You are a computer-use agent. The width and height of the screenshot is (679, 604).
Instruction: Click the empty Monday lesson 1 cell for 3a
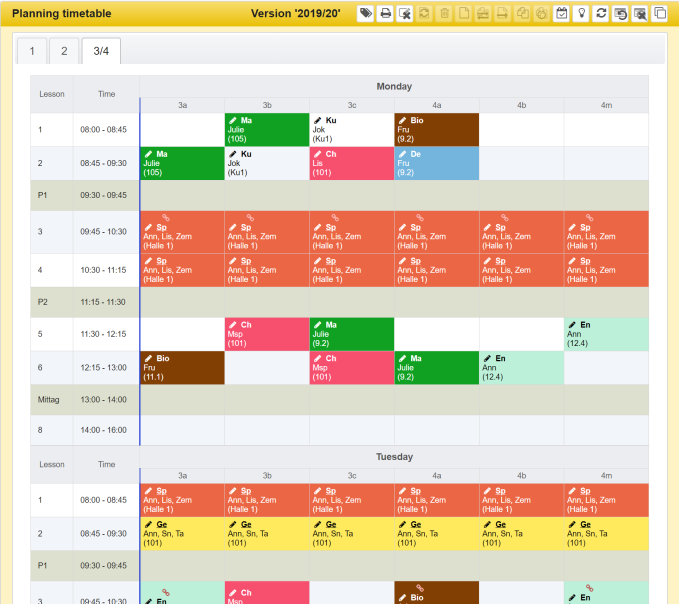click(x=181, y=130)
